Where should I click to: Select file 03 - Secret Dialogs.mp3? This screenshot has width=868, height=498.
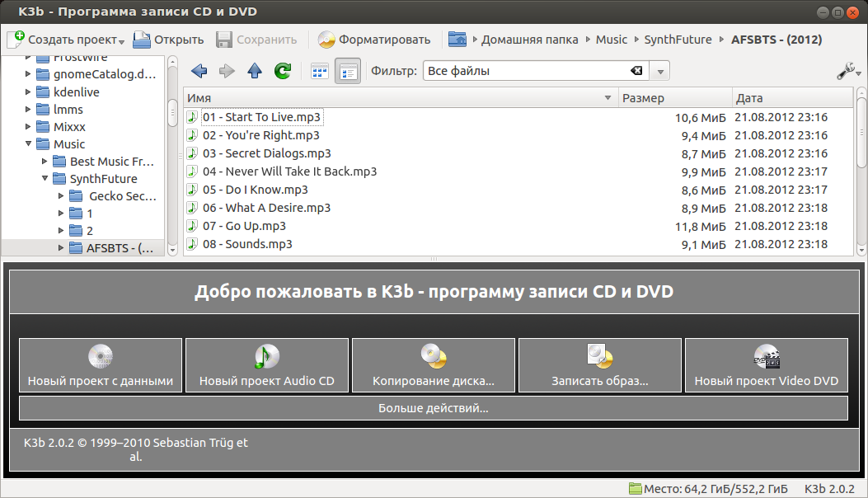coord(267,153)
